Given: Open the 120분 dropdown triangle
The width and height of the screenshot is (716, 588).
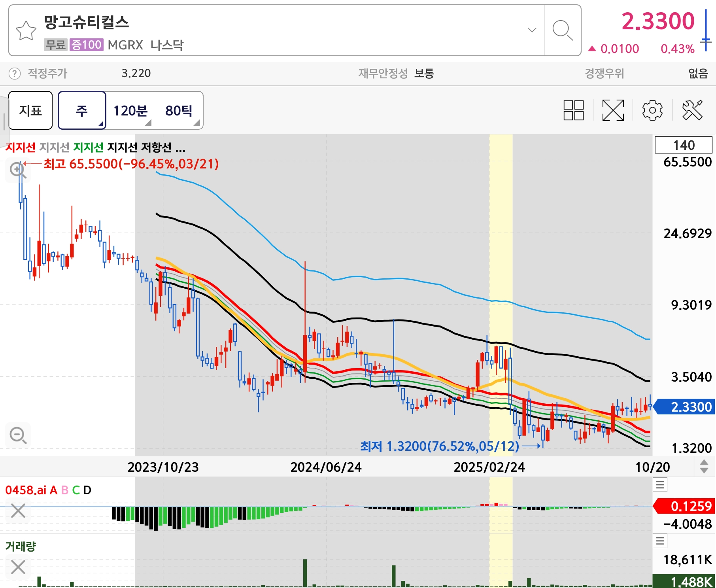Looking at the screenshot, I should coord(148,123).
